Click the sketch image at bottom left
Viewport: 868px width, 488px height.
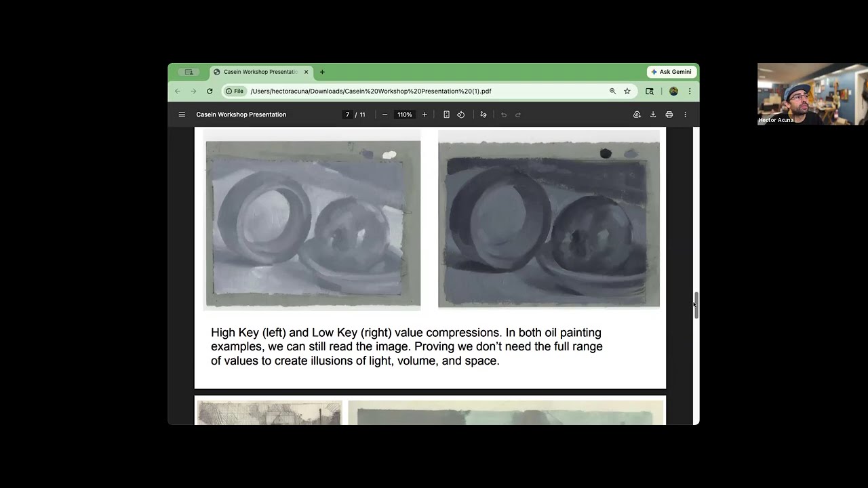[x=269, y=413]
